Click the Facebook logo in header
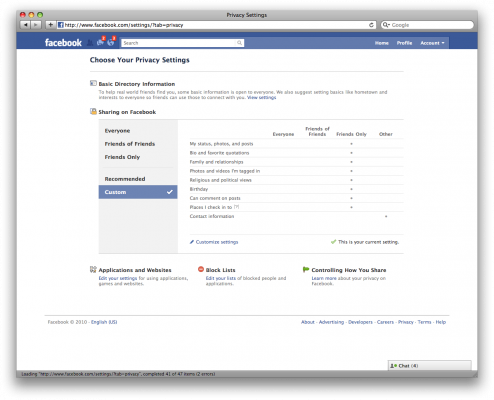This screenshot has width=494, height=400. pos(63,43)
